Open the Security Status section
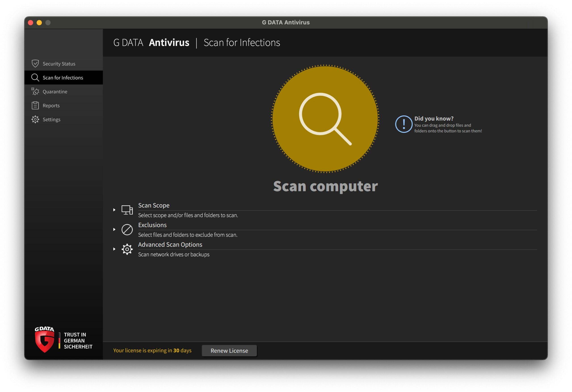572x392 pixels. coord(64,64)
